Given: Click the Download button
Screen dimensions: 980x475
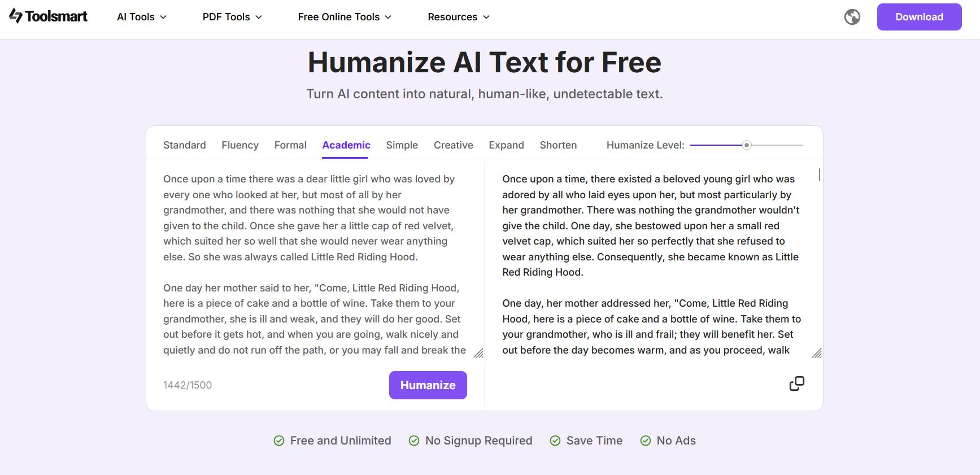Looking at the screenshot, I should point(919,17).
